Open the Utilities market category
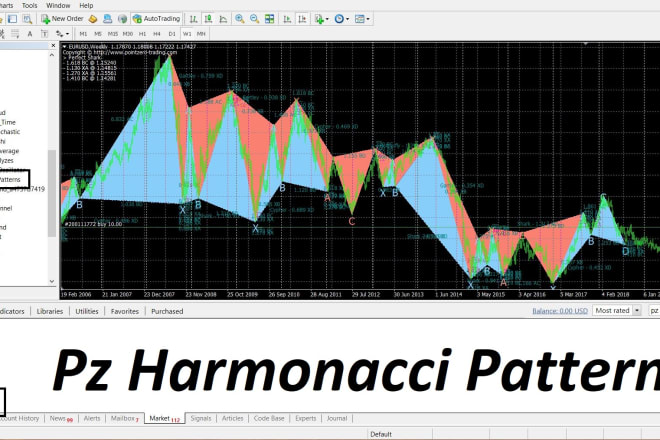This screenshot has height=440, width=660. [x=87, y=311]
